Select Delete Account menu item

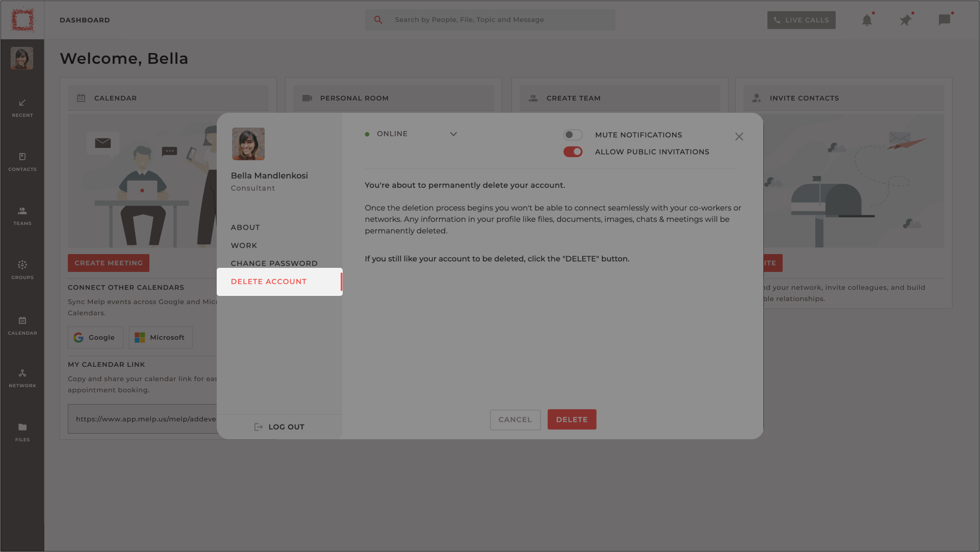(279, 282)
